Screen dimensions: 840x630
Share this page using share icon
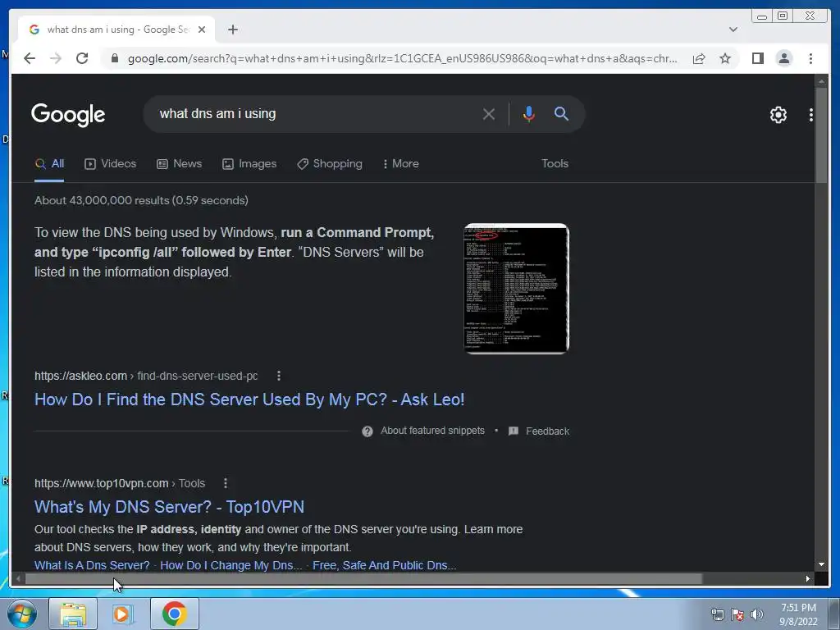[699, 58]
